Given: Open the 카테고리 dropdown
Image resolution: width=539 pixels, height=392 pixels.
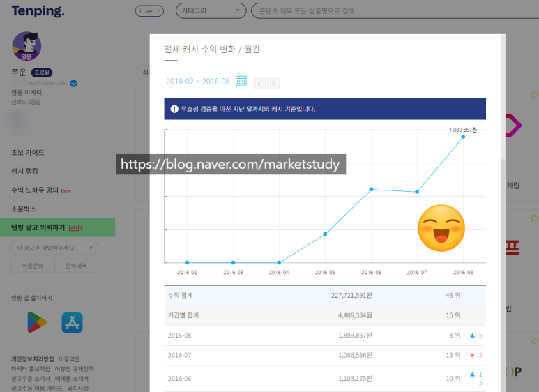Looking at the screenshot, I should pos(211,11).
